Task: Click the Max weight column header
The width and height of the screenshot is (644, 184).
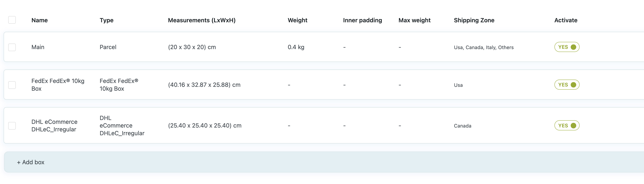Action: tap(414, 20)
